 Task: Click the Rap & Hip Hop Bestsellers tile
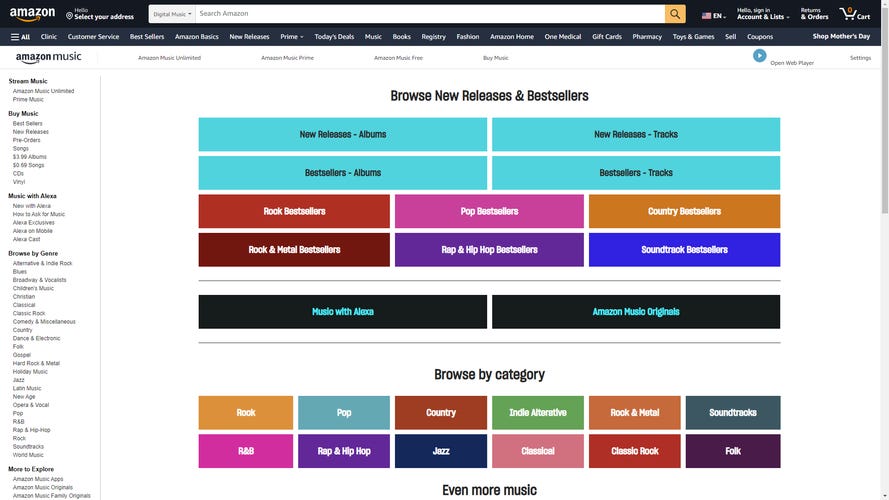pyautogui.click(x=489, y=250)
